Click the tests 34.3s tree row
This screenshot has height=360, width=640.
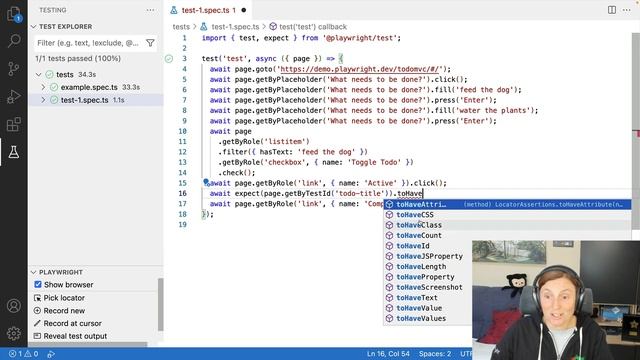tap(96, 75)
